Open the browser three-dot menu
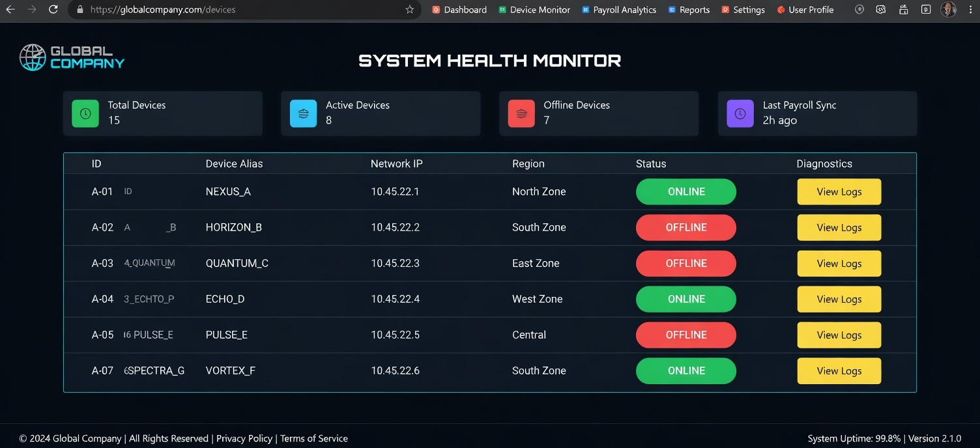 (x=969, y=10)
